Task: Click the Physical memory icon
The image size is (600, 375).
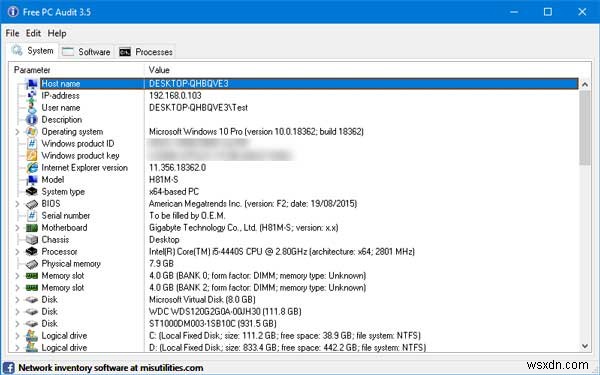Action: pyautogui.click(x=32, y=264)
